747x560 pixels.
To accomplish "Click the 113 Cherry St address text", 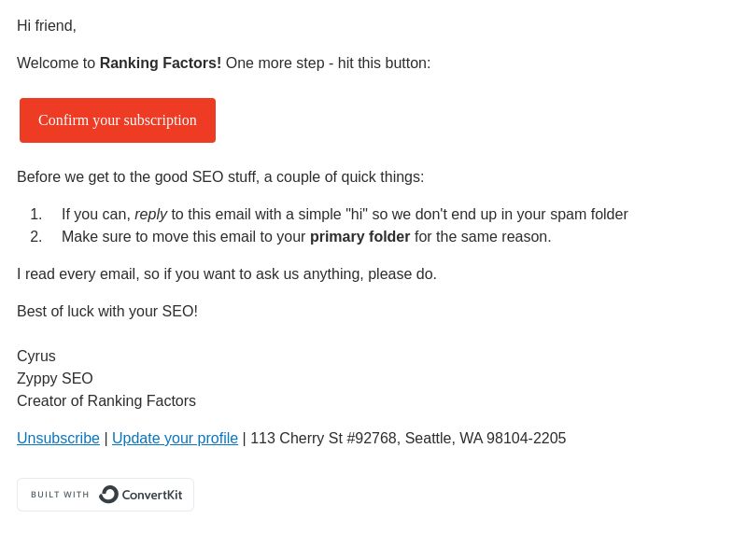I will coord(408,438).
